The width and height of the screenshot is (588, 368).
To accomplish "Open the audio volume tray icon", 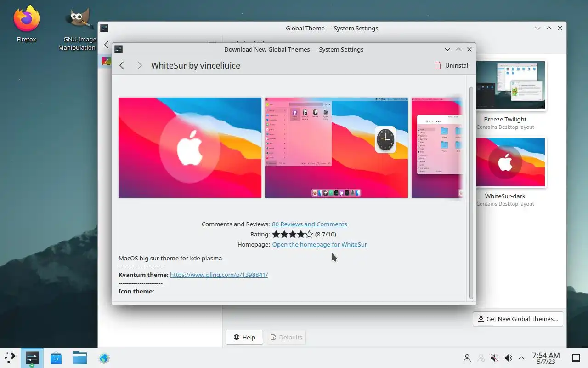I will (x=509, y=358).
